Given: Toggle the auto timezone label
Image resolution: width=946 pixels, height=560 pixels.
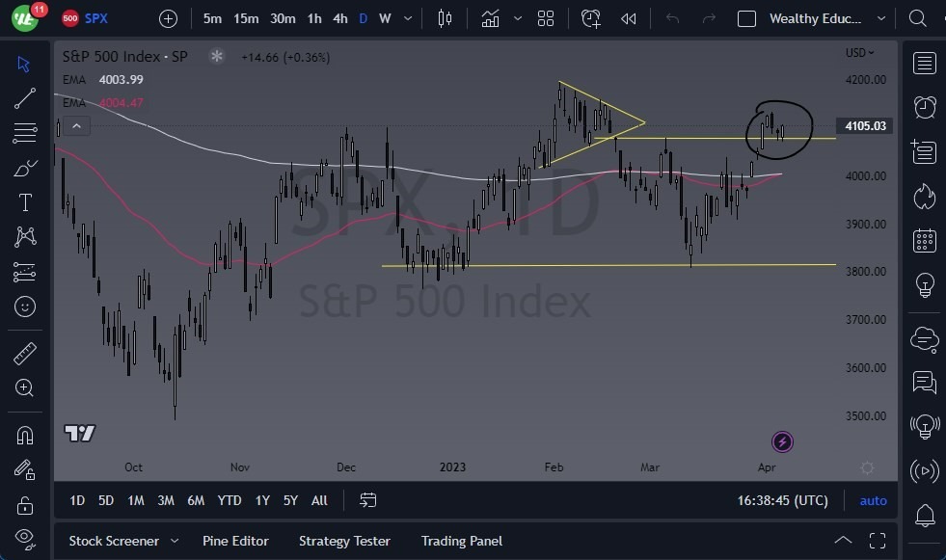Looking at the screenshot, I should tap(873, 500).
